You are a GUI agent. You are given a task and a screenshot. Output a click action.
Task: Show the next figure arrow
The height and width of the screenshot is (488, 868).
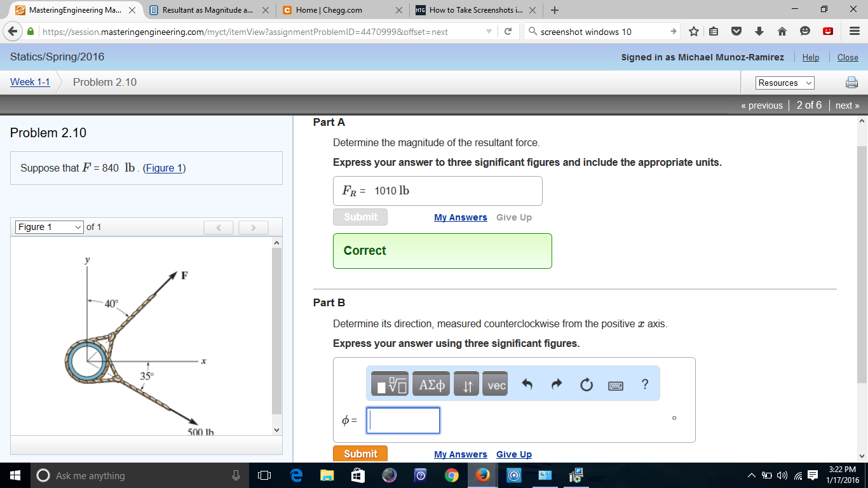click(253, 227)
